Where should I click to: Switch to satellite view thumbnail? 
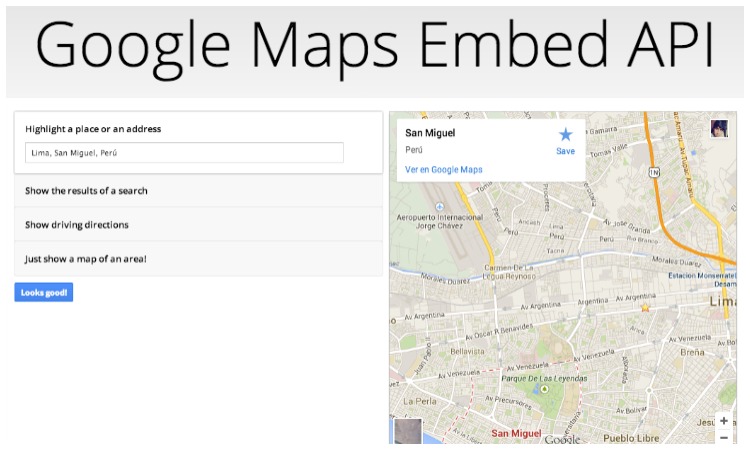(408, 432)
